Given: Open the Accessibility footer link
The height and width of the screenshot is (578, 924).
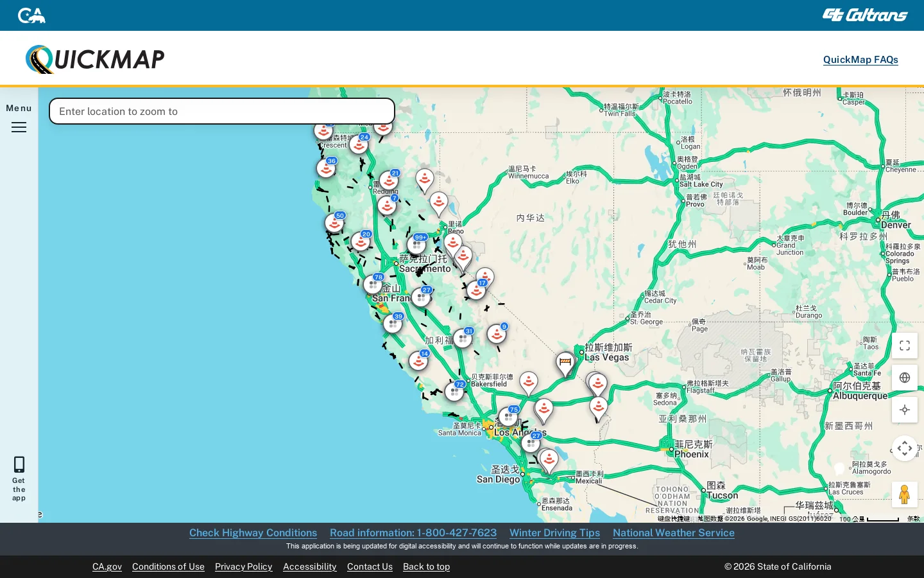Looking at the screenshot, I should click(x=310, y=566).
